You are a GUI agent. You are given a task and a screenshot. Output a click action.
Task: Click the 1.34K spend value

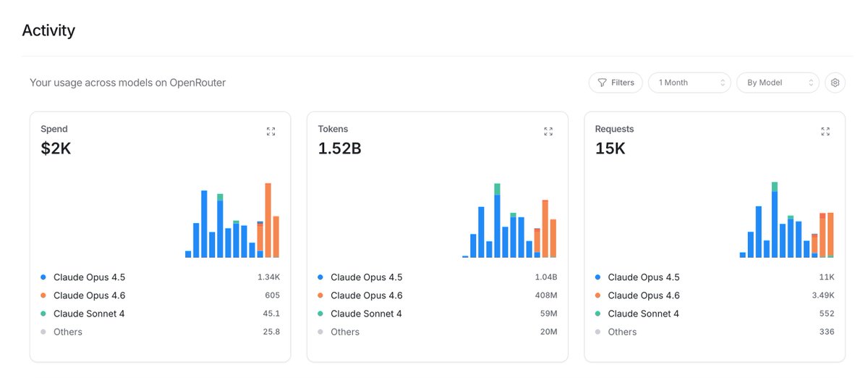tap(268, 277)
